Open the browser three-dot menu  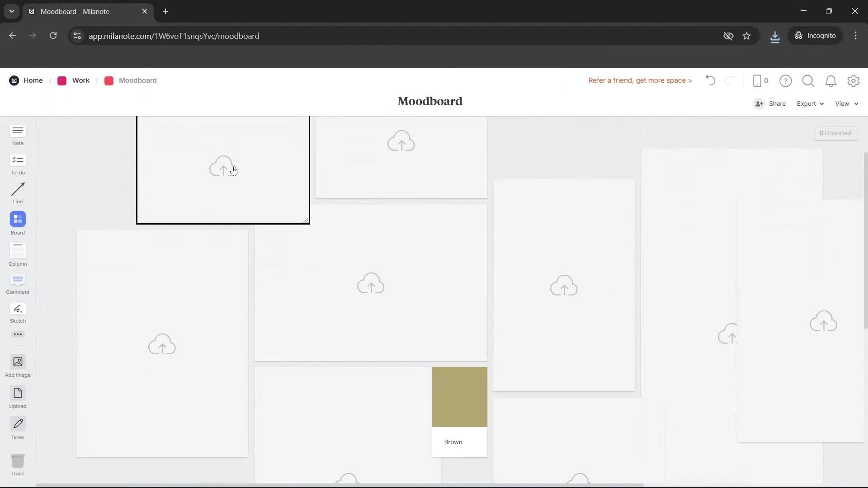(855, 36)
